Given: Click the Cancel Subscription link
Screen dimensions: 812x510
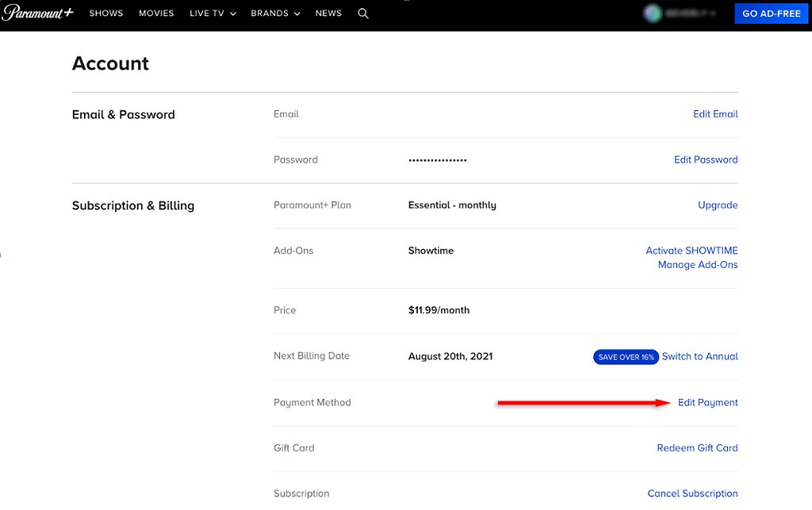Looking at the screenshot, I should click(692, 493).
